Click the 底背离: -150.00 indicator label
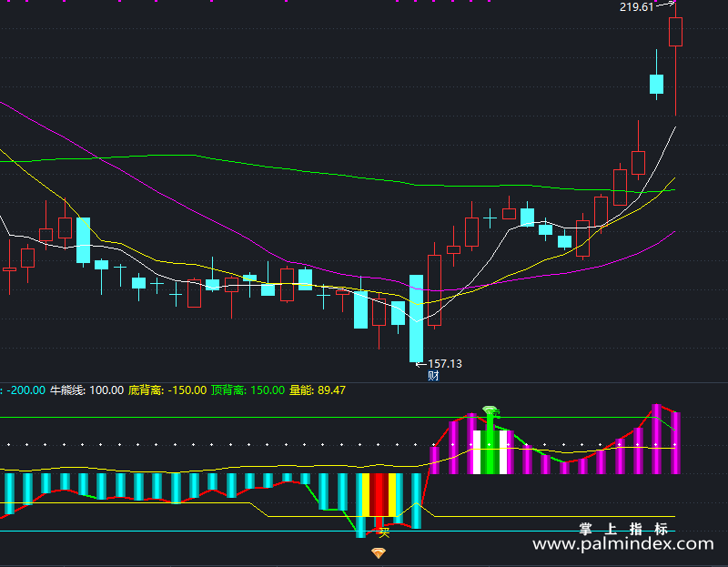728x567 pixels. click(167, 390)
